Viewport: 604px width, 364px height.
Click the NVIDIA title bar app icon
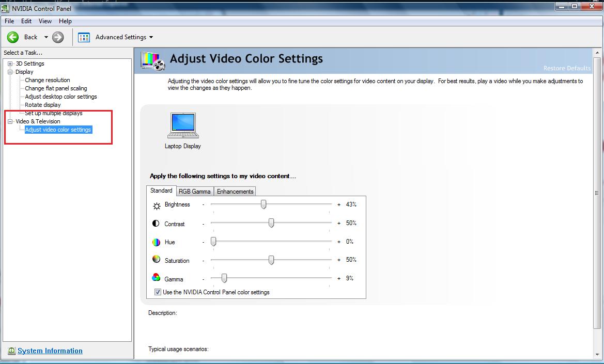pos(5,8)
